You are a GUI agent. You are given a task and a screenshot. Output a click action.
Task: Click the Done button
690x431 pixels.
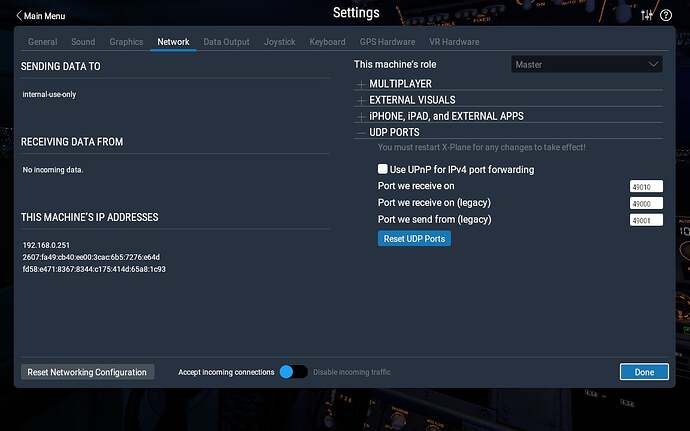643,372
